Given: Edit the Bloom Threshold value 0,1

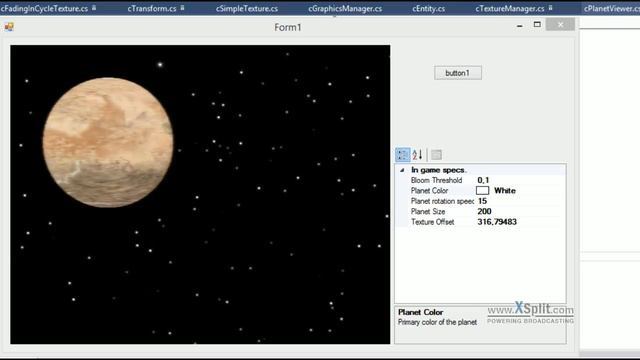Looking at the screenshot, I should pyautogui.click(x=483, y=180).
